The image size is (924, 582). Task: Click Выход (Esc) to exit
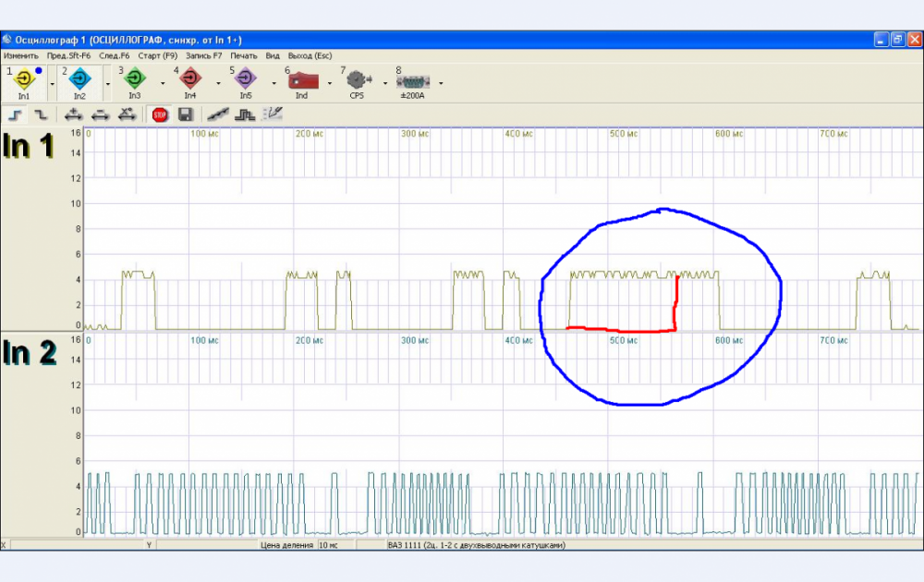tap(310, 55)
